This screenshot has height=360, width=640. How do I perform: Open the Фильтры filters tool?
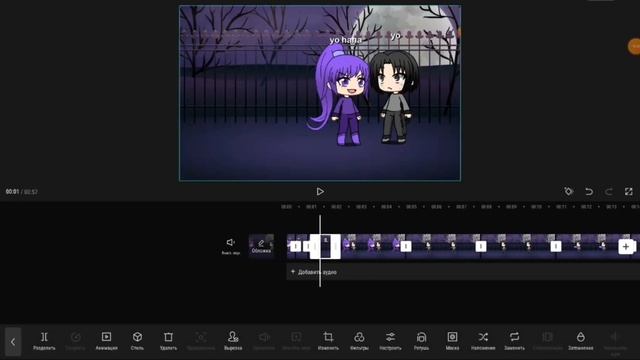coord(359,340)
